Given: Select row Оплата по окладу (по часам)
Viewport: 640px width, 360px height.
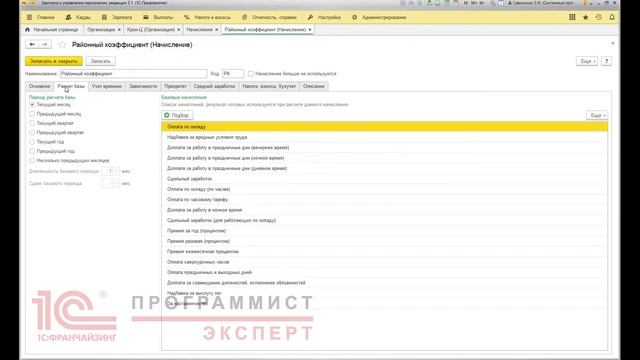Looking at the screenshot, I should tap(384, 189).
